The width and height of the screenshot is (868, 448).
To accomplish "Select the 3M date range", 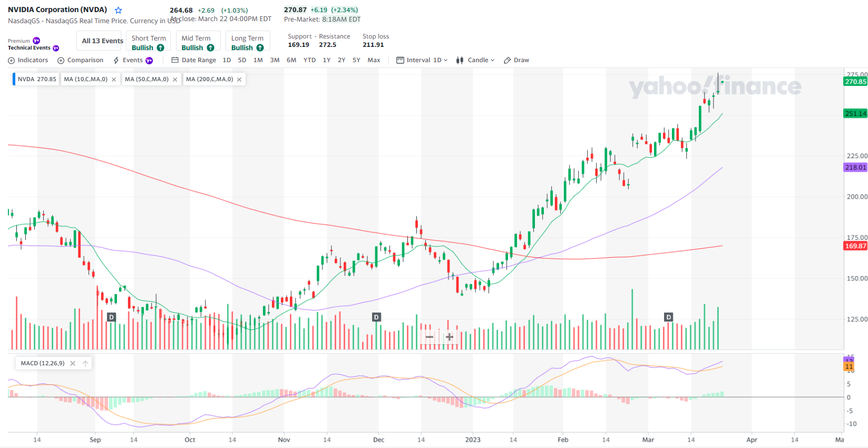I will coord(275,60).
